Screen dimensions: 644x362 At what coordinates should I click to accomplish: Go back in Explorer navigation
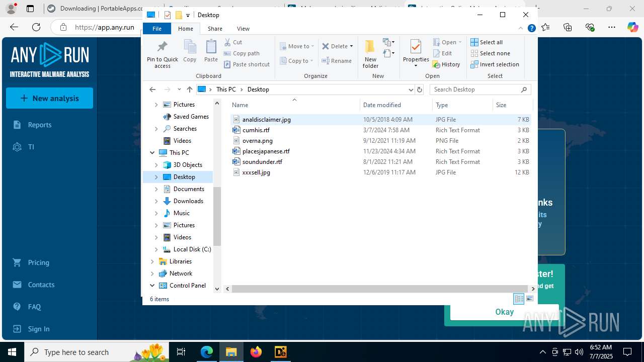click(152, 89)
